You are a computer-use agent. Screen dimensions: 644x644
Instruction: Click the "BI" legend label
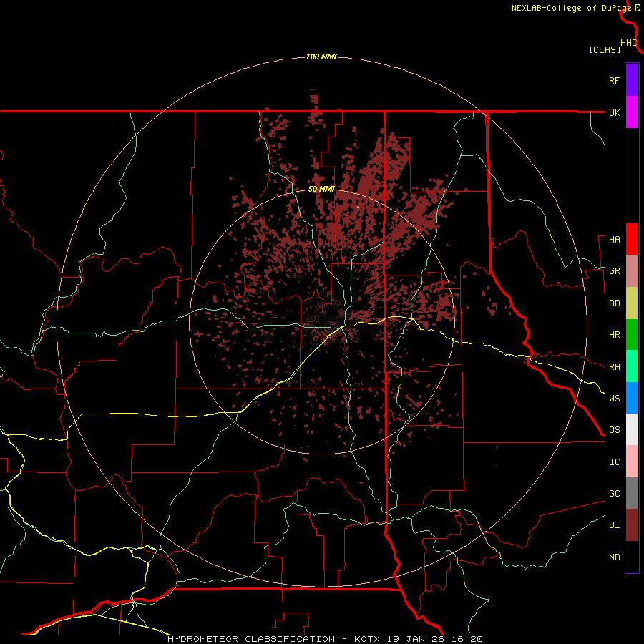[614, 525]
